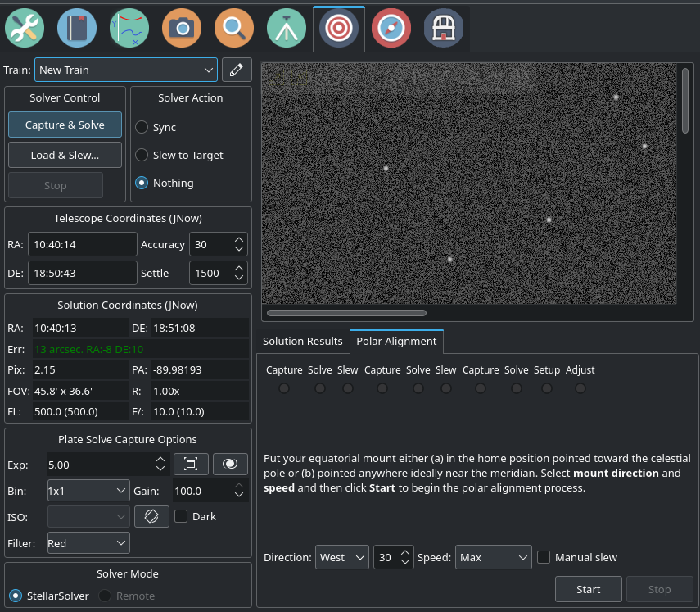700x612 pixels.
Task: Switch to the Capture camera module
Action: [182, 28]
